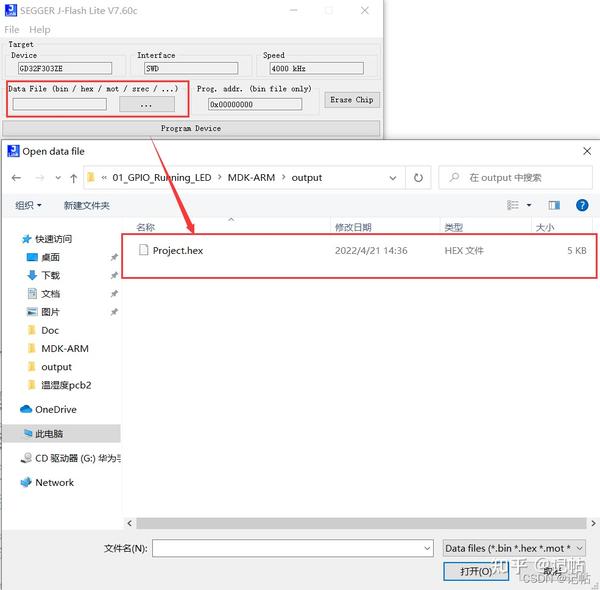Click the change view layout icon
600x590 pixels.
pos(513,205)
